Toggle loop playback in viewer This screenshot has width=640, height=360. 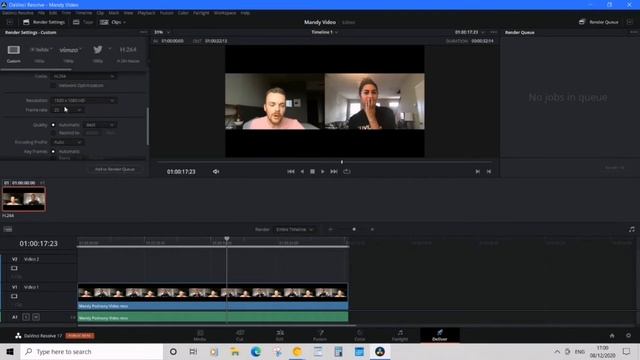pyautogui.click(x=347, y=172)
